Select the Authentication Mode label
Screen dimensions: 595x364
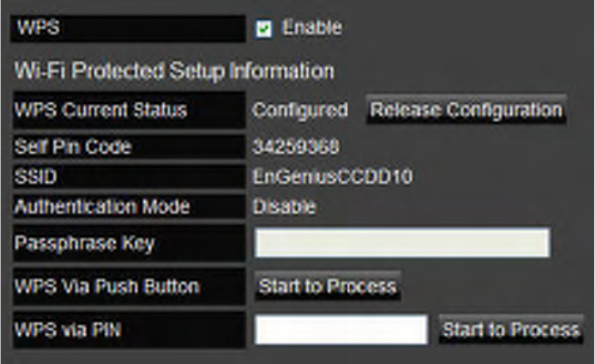tap(129, 206)
